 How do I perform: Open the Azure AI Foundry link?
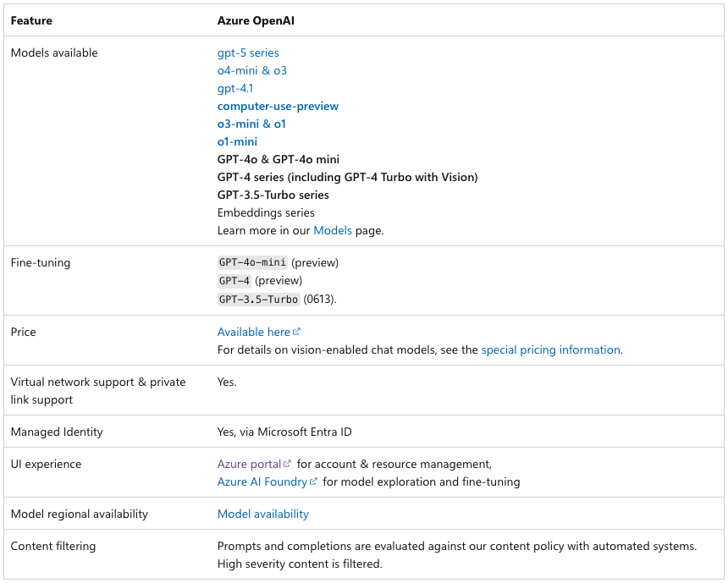pos(262,481)
